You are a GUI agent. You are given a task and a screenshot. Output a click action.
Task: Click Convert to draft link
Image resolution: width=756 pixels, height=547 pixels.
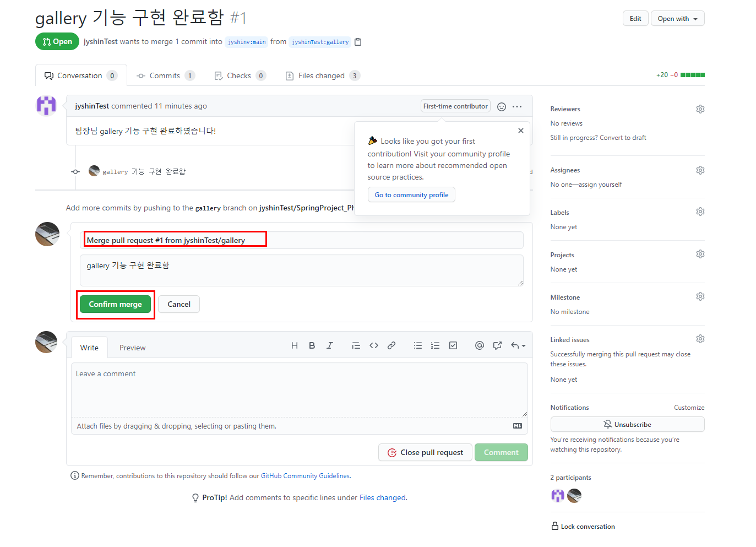623,138
